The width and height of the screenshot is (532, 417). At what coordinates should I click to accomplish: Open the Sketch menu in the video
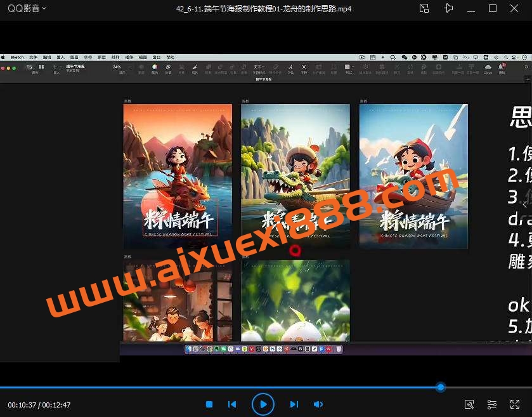[x=17, y=57]
